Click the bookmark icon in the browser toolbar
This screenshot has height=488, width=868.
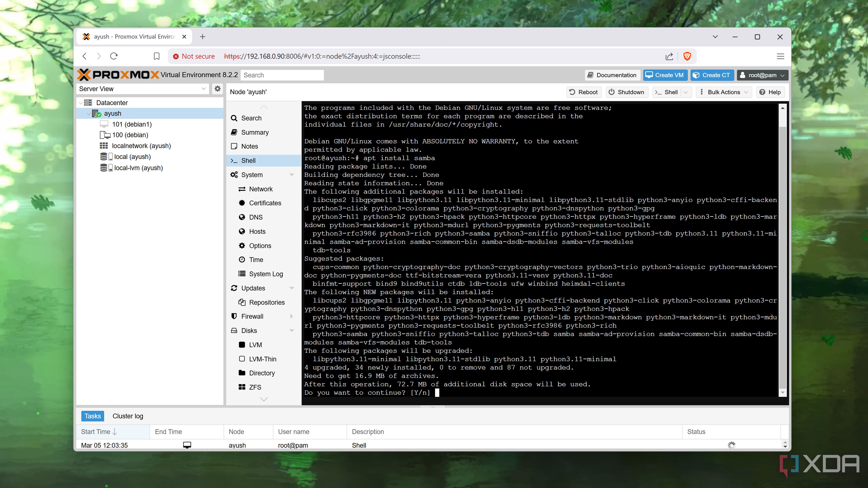coord(157,56)
